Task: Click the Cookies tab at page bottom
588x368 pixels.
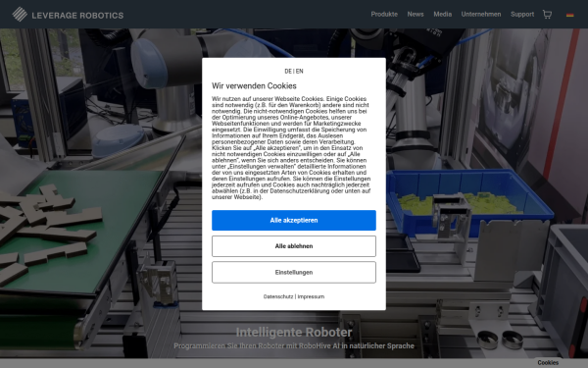Action: [548, 363]
